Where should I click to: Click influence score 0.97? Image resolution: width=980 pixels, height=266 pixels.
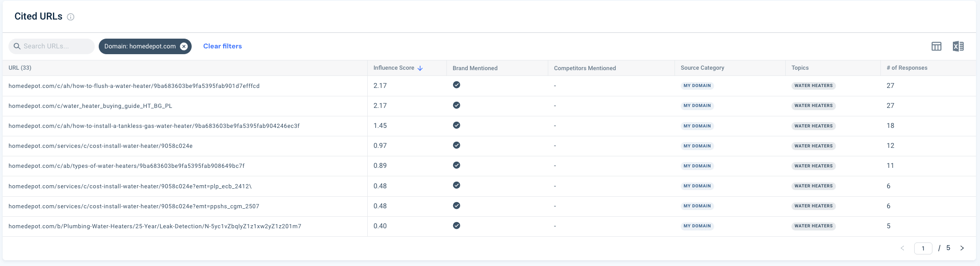[x=380, y=146]
